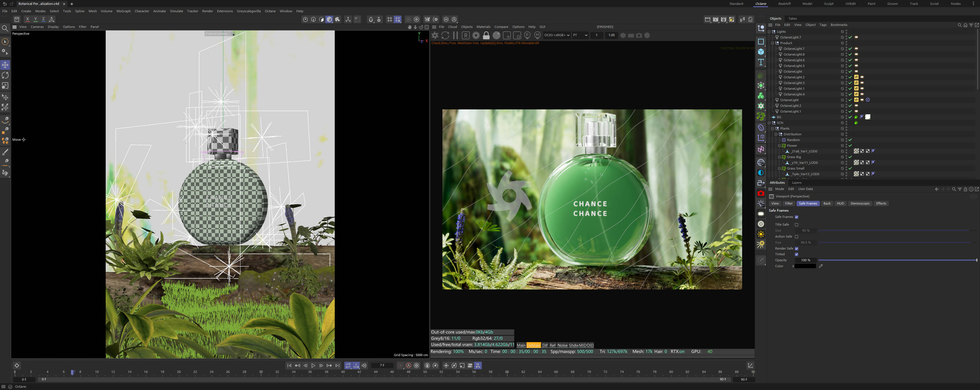Open the Layers tab in Attributes
The image size is (980, 390).
[797, 183]
